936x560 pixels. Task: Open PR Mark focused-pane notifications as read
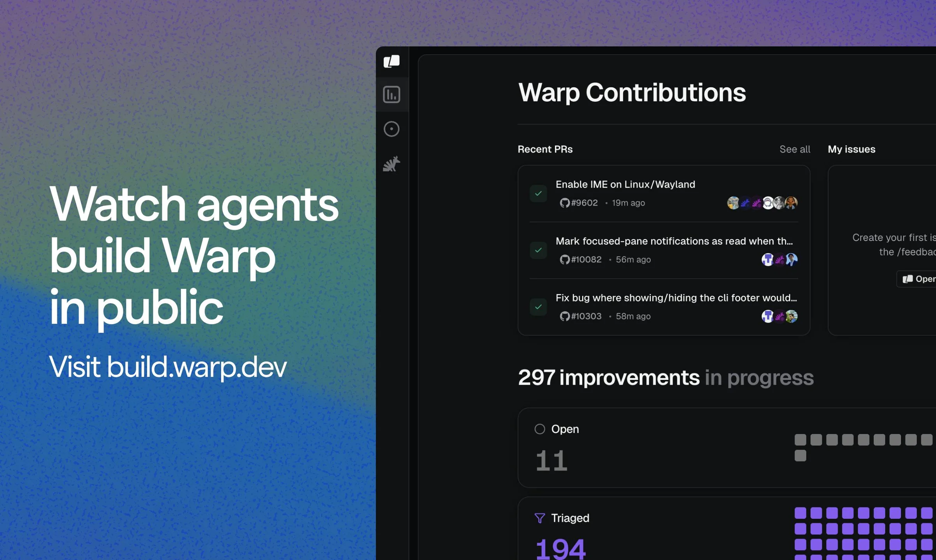coord(674,241)
